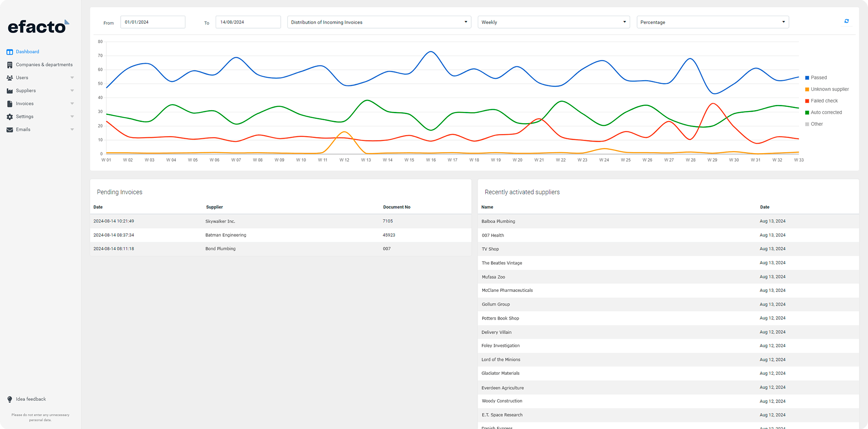868x429 pixels.
Task: Click the From date input field
Action: point(153,22)
